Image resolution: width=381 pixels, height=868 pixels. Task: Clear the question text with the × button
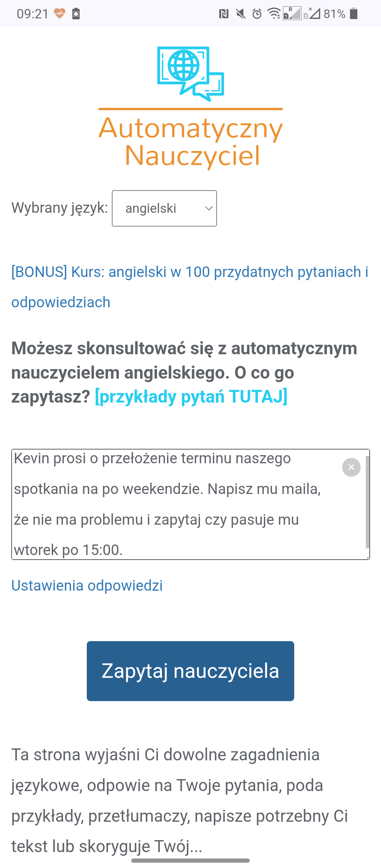351,468
